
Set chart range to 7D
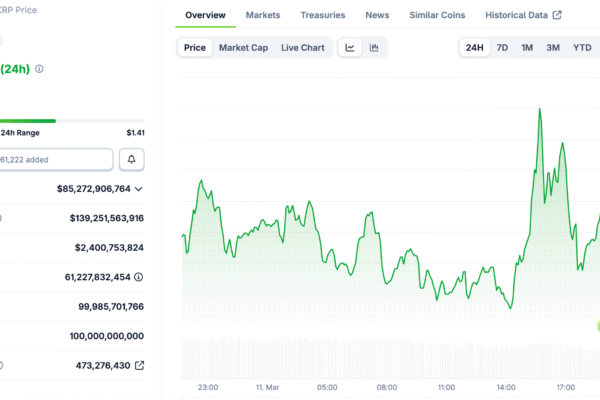pos(502,48)
